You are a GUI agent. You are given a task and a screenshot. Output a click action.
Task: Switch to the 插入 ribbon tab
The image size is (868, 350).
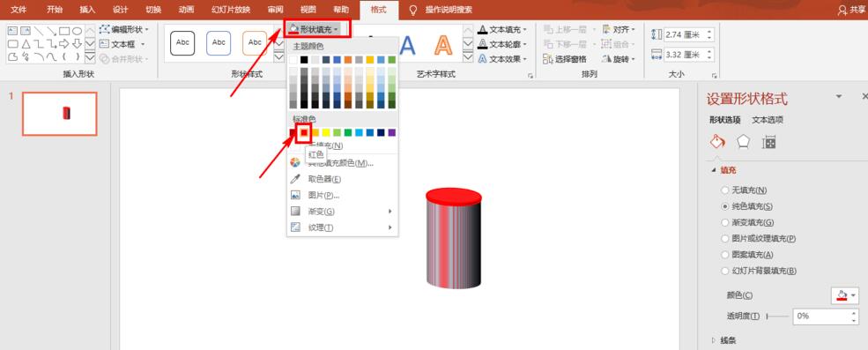coord(87,10)
